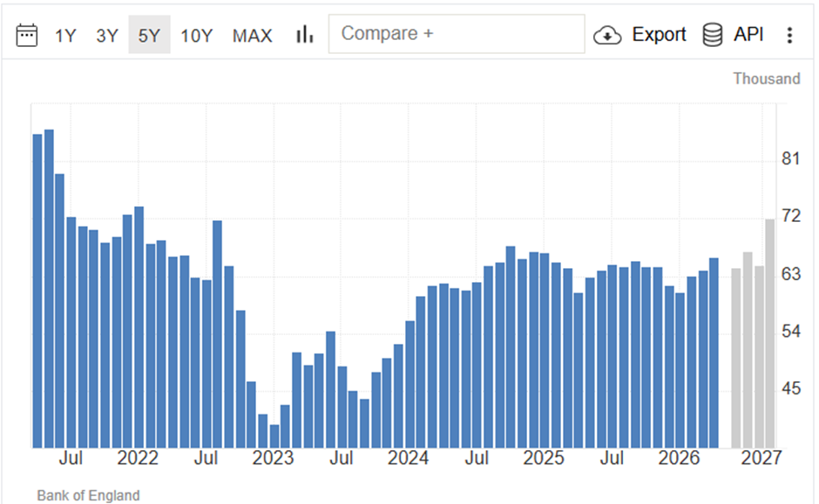Viewport: 819px width, 504px height.
Task: Click the tallest blue bar in 2021
Action: click(49, 288)
